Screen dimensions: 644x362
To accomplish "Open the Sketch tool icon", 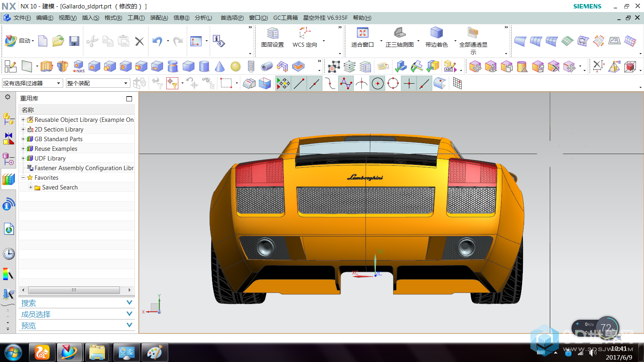I will (10, 66).
